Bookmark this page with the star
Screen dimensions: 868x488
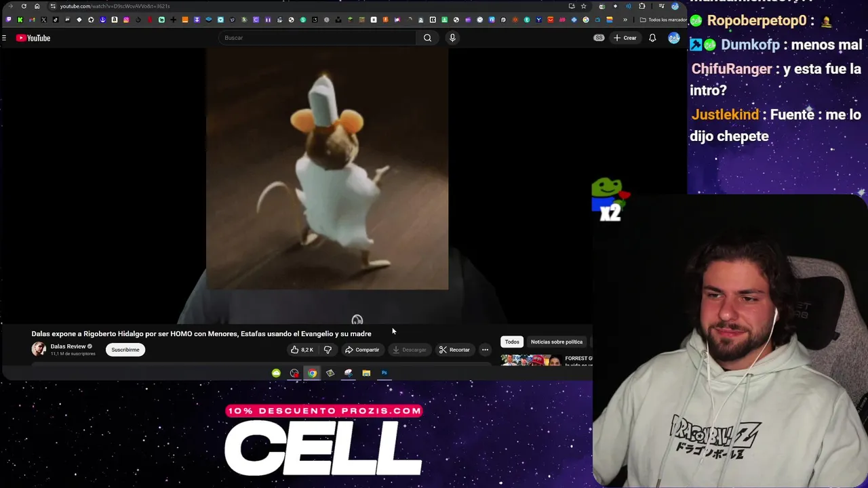click(x=583, y=6)
